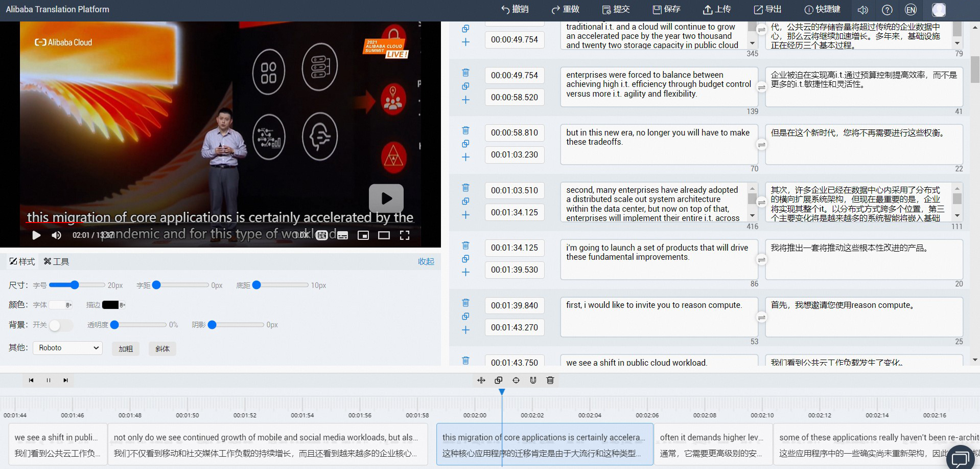
Task: Add row below 'second, many enterprises' subtitle
Action: pyautogui.click(x=465, y=215)
